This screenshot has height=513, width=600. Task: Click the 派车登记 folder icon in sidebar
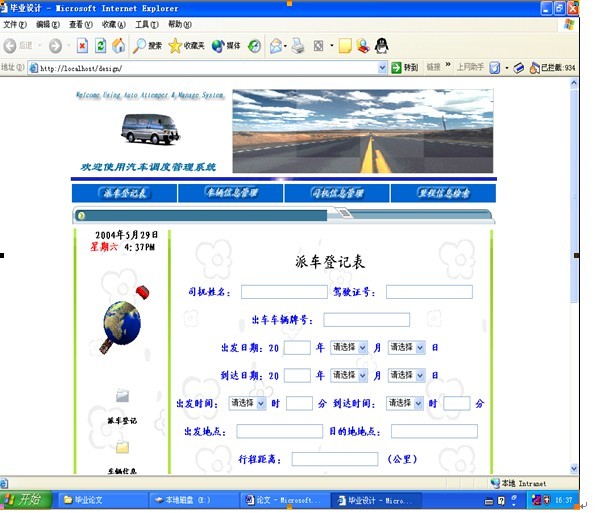click(122, 397)
